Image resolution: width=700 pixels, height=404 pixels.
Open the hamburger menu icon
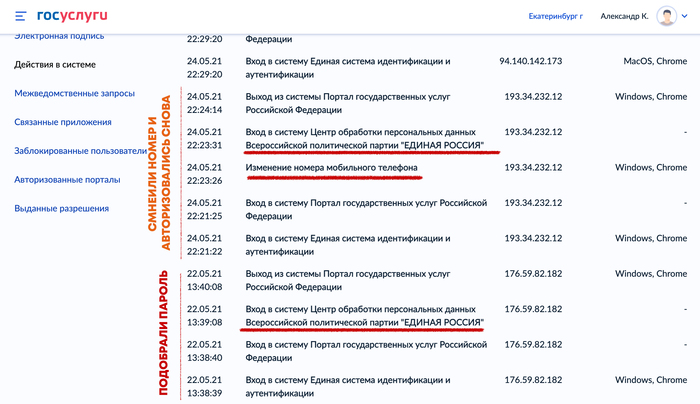[21, 16]
